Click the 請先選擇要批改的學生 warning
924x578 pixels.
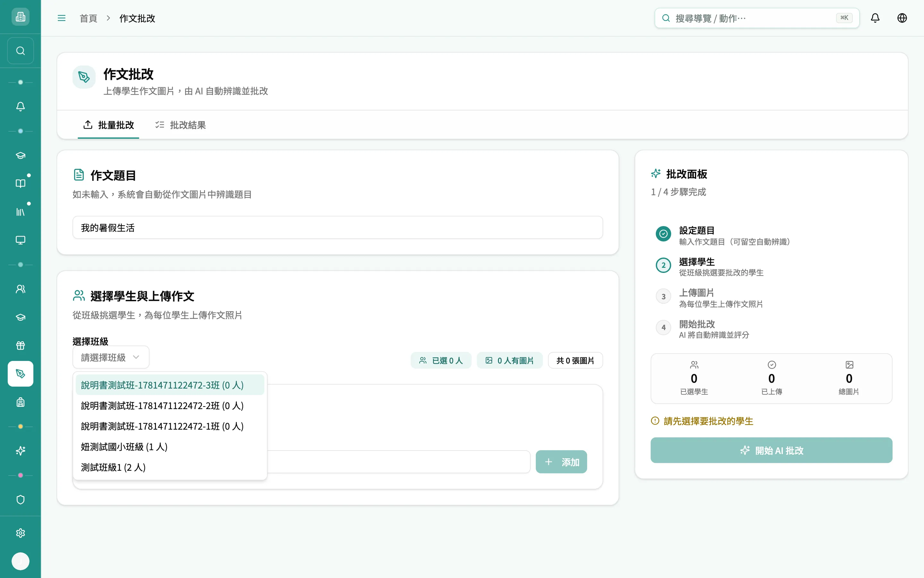702,421
